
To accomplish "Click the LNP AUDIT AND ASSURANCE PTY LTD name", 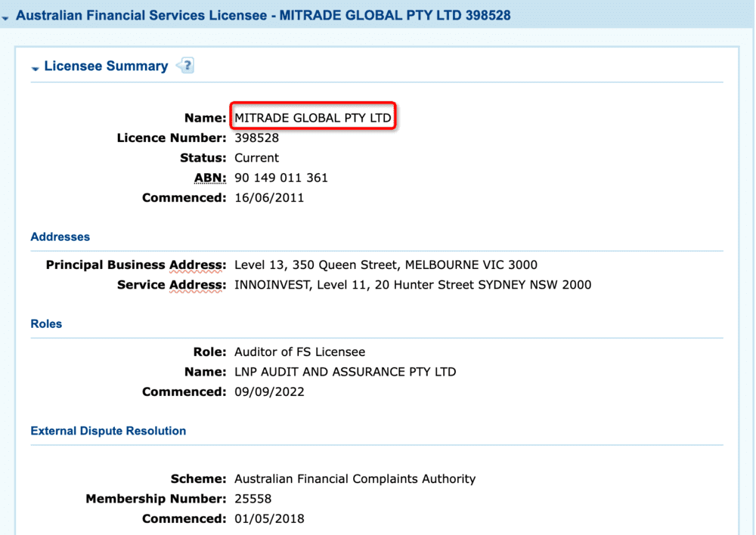I will point(345,372).
